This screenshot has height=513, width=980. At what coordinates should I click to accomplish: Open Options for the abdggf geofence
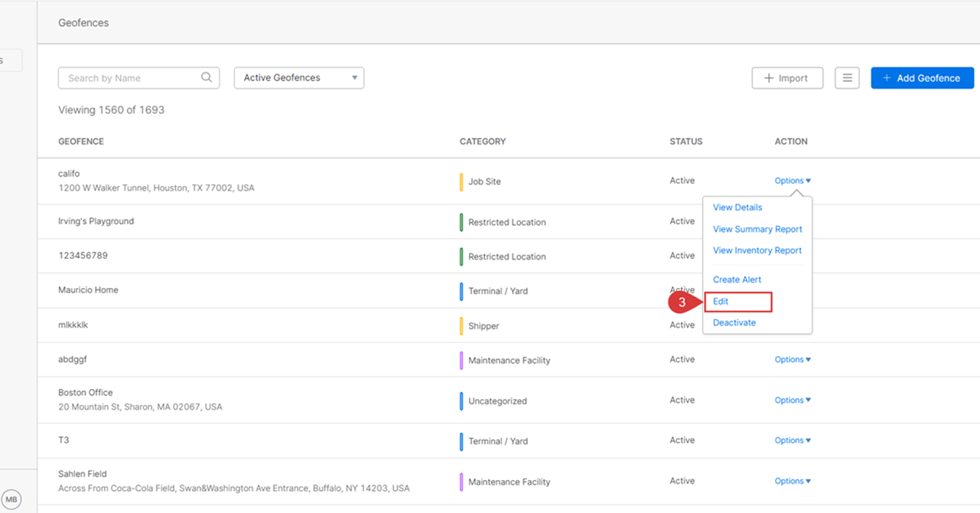coord(793,359)
